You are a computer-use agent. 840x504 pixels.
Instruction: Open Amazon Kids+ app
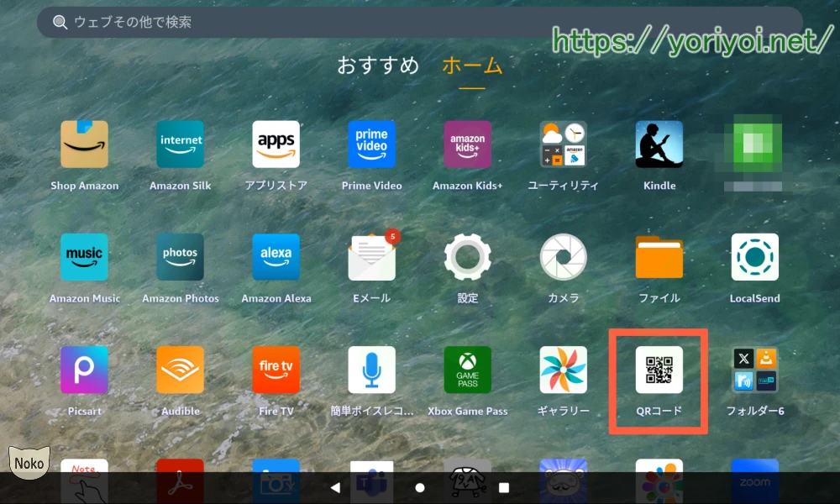(x=468, y=144)
